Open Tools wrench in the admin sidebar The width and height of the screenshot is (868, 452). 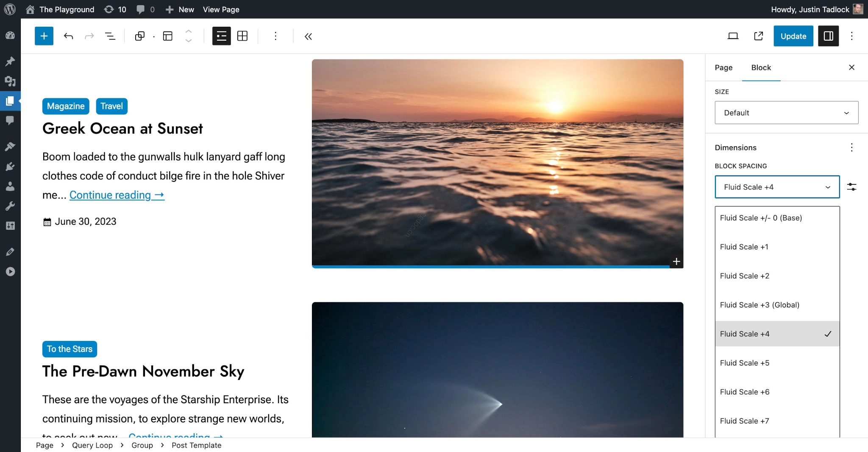(x=10, y=206)
